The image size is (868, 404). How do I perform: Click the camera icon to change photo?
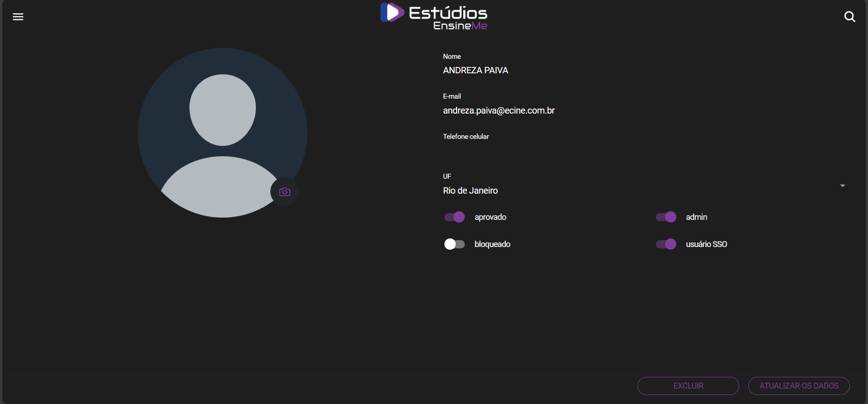click(284, 192)
